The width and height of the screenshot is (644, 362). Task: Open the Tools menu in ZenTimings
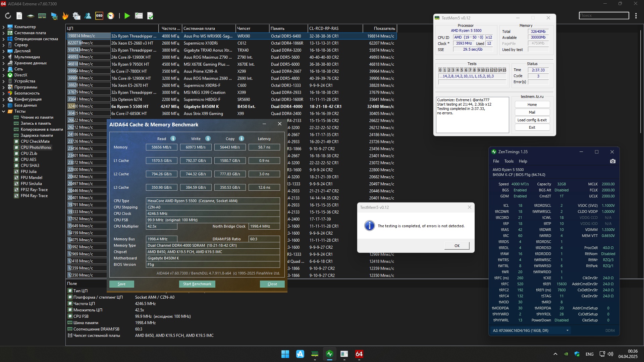click(x=509, y=161)
